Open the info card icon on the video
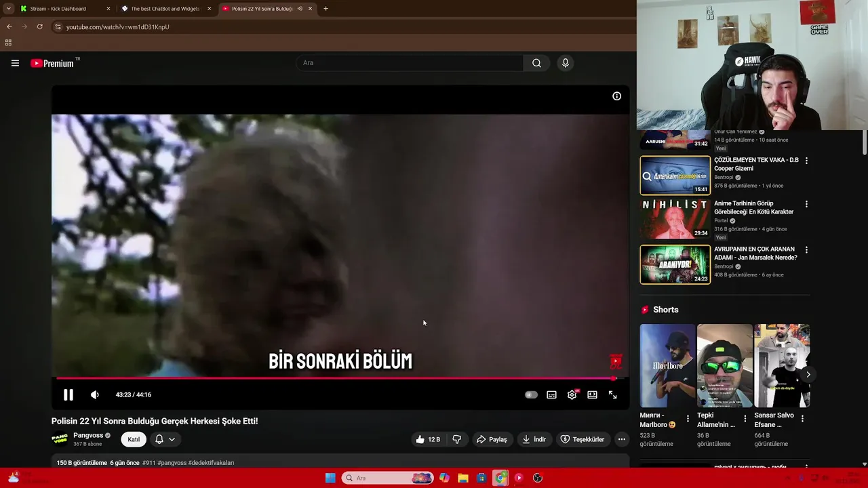The height and width of the screenshot is (488, 868). point(617,96)
